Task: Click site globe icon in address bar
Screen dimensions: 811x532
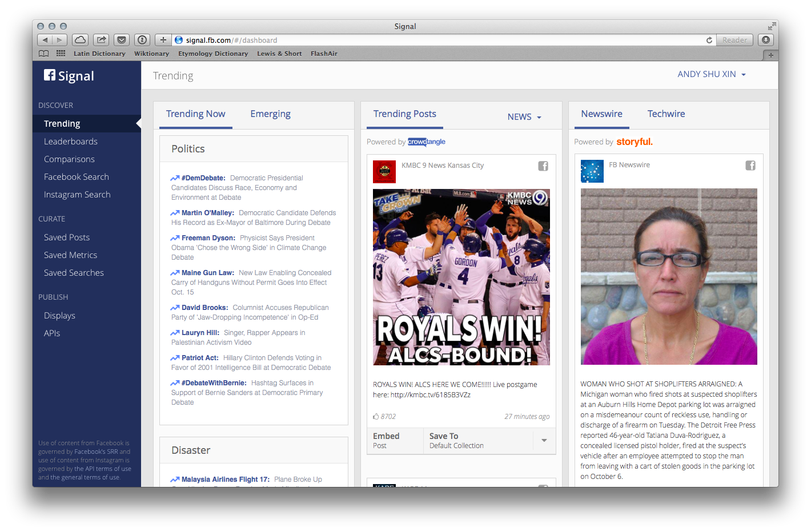Action: [x=179, y=40]
